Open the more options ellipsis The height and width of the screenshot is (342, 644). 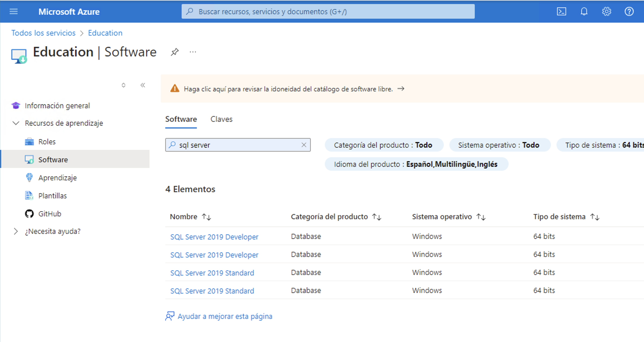point(193,52)
